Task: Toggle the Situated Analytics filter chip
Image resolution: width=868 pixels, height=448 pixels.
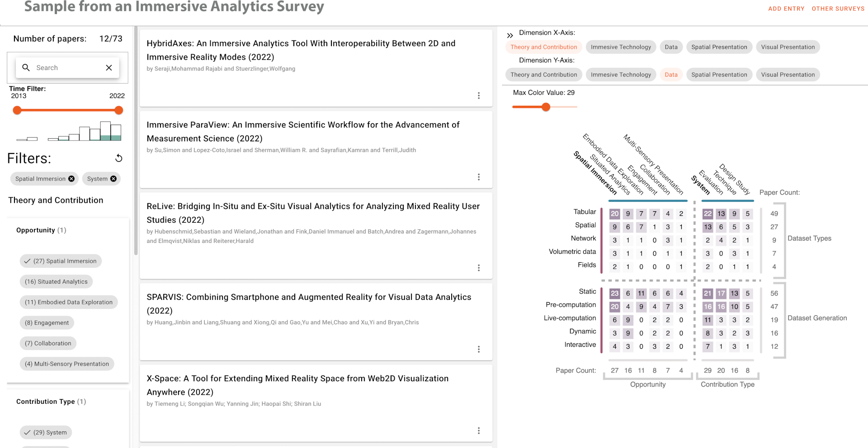Action: [56, 281]
